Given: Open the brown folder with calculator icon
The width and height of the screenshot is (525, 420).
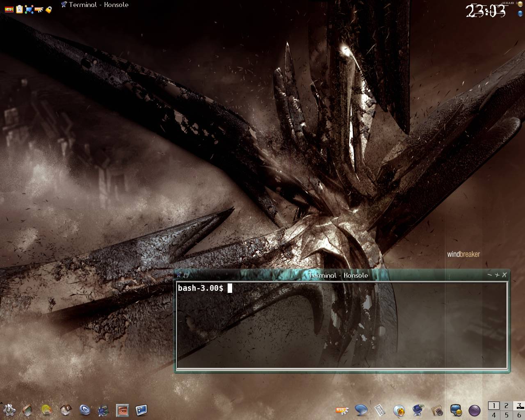Looking at the screenshot, I should coord(437,410).
